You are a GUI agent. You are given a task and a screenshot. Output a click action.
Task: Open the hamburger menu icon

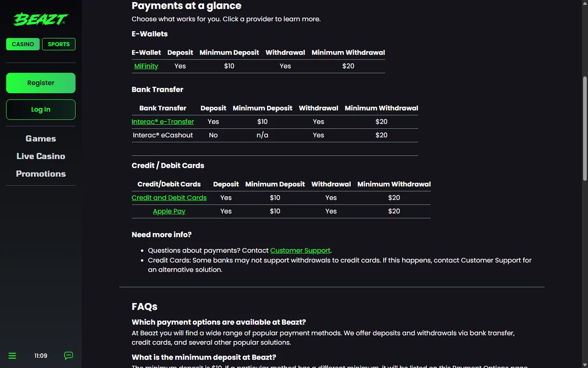[13, 356]
